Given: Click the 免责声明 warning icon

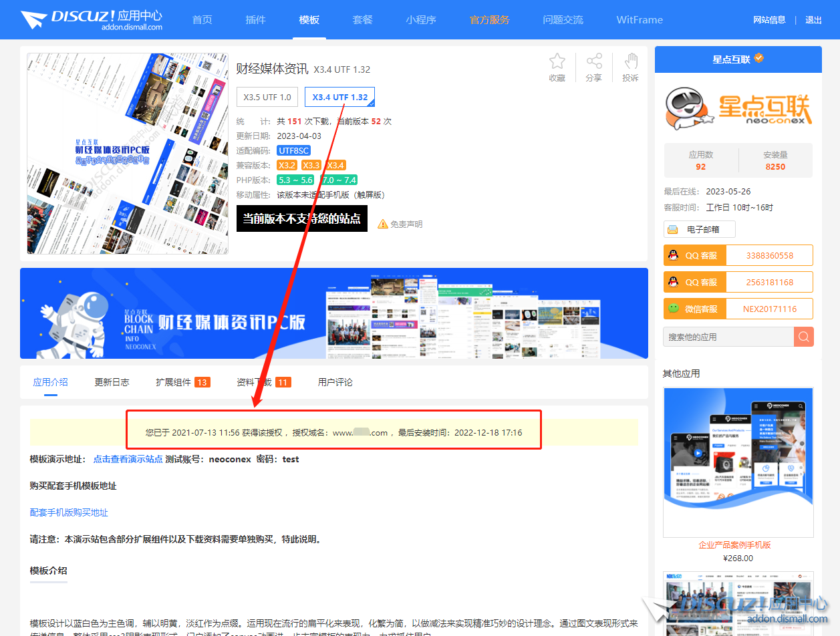Looking at the screenshot, I should pos(383,224).
